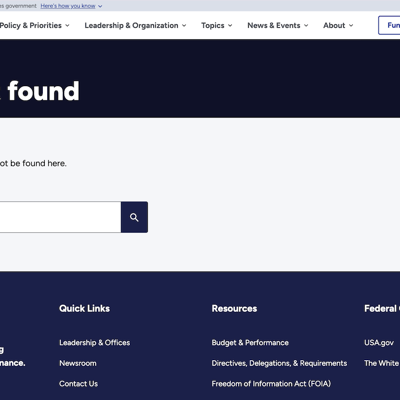Image resolution: width=400 pixels, height=400 pixels.
Task: Toggle chevron after 'Here's how you know'
Action: (x=100, y=6)
